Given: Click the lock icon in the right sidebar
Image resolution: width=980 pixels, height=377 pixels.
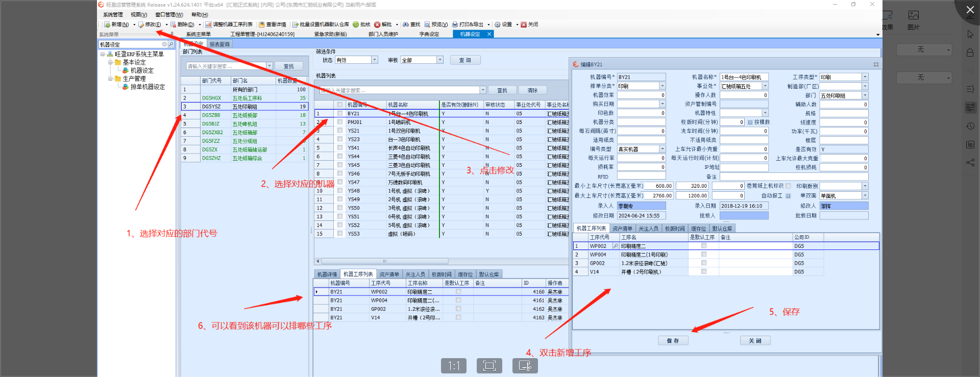Looking at the screenshot, I should pos(970,53).
